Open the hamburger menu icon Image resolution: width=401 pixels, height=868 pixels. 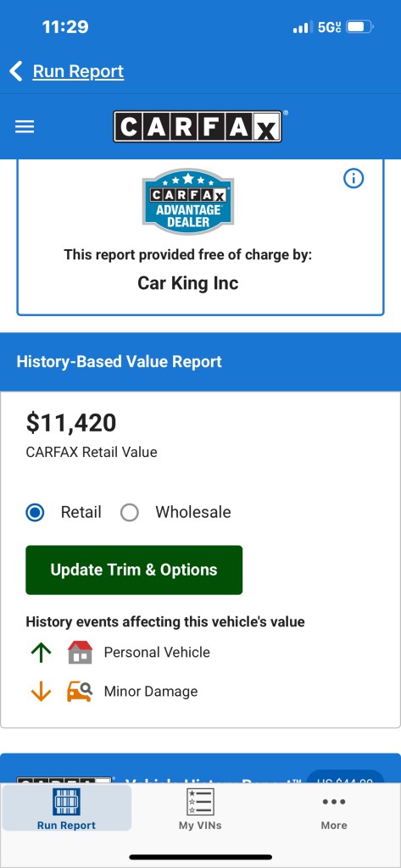click(25, 127)
